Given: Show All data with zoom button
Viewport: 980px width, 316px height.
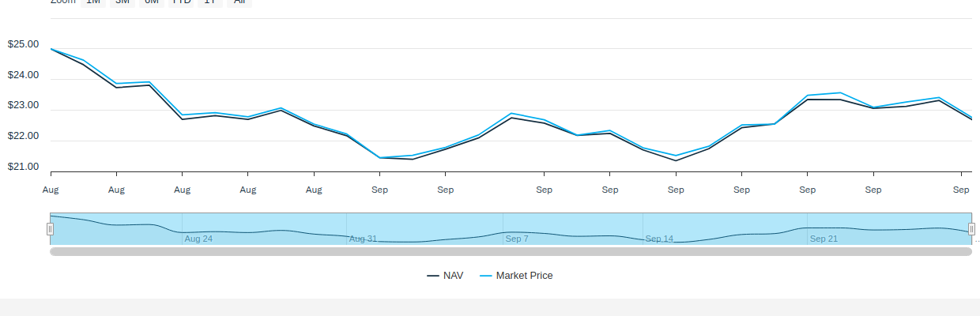Looking at the screenshot, I should (x=239, y=2).
